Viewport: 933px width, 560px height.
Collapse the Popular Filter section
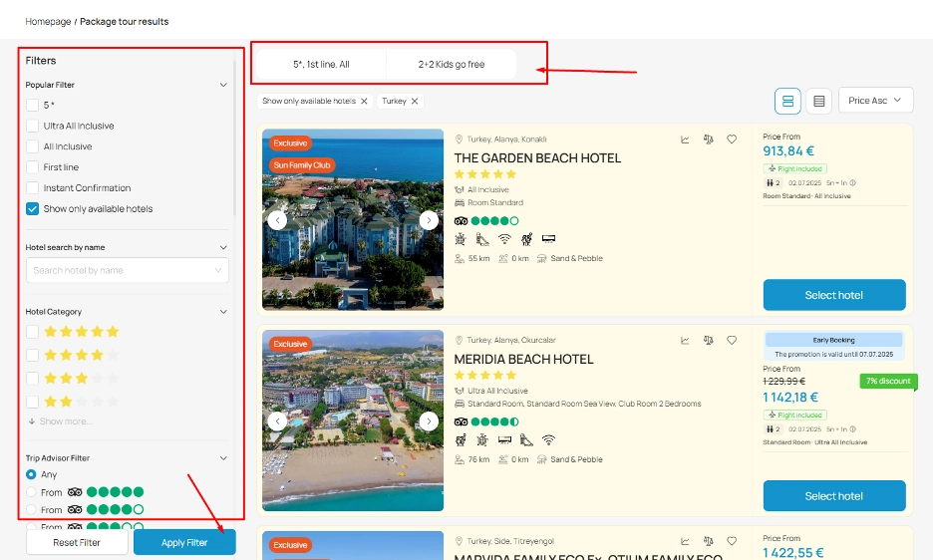click(223, 85)
